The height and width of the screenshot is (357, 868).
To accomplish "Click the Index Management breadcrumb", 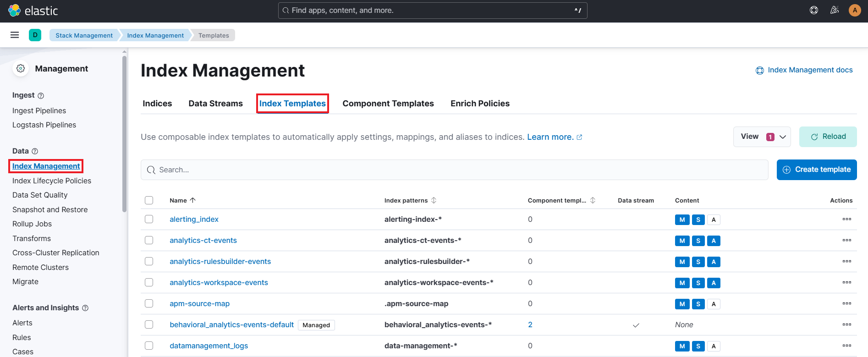I will pos(155,35).
